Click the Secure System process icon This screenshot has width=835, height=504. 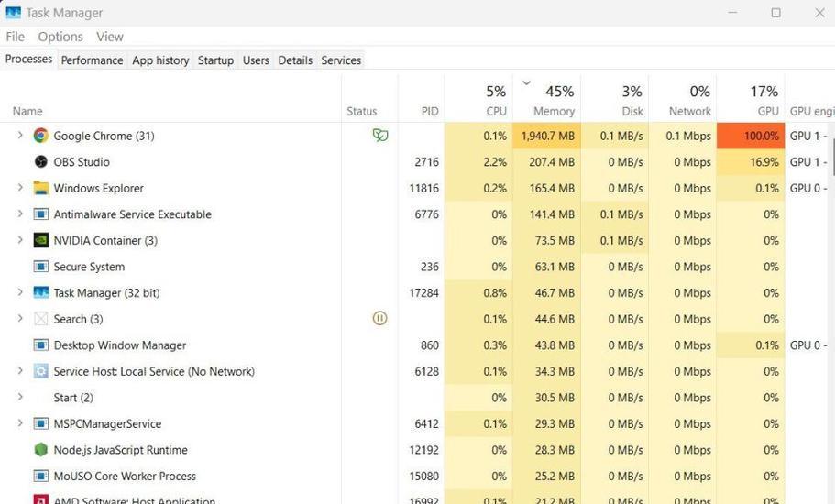(41, 266)
